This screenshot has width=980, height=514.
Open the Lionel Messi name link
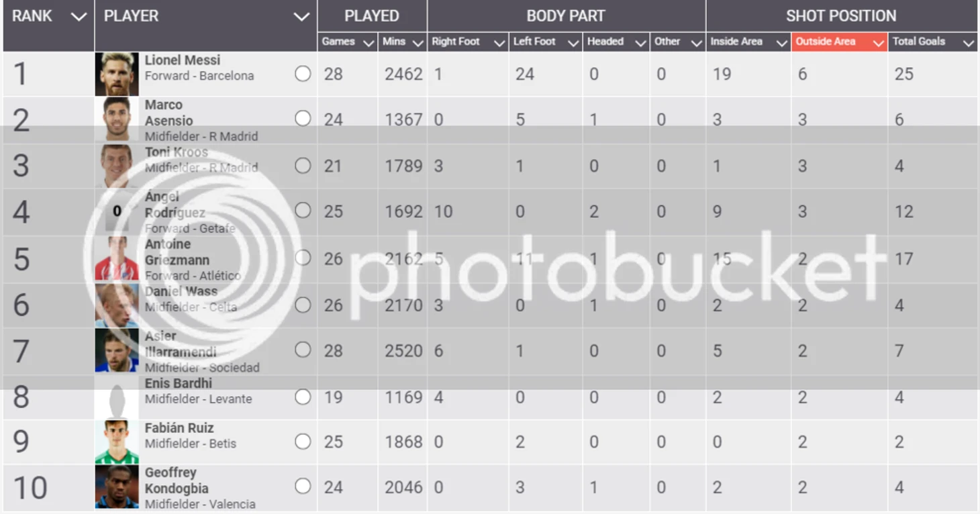pyautogui.click(x=183, y=60)
